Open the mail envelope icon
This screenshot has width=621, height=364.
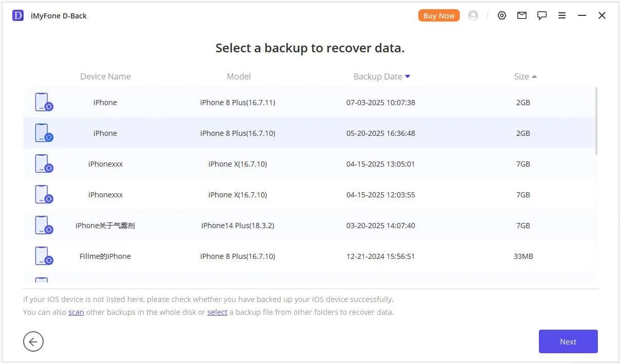pos(522,16)
